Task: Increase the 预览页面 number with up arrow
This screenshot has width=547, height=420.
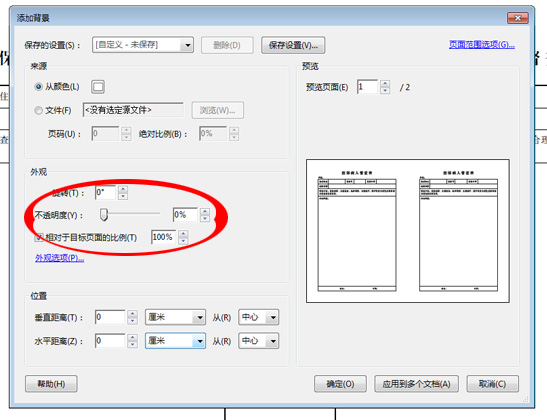Action: pos(385,84)
